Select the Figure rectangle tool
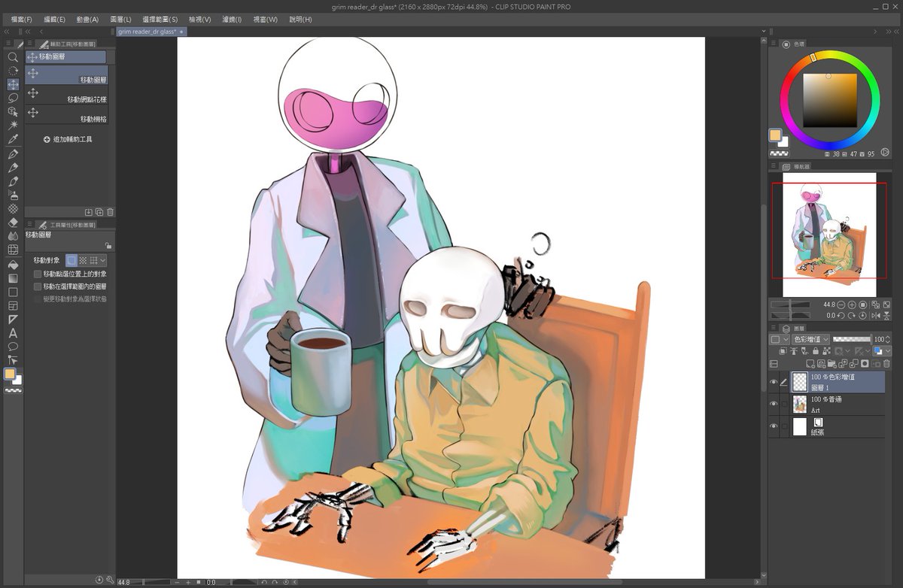Image resolution: width=903 pixels, height=588 pixels. point(13,292)
